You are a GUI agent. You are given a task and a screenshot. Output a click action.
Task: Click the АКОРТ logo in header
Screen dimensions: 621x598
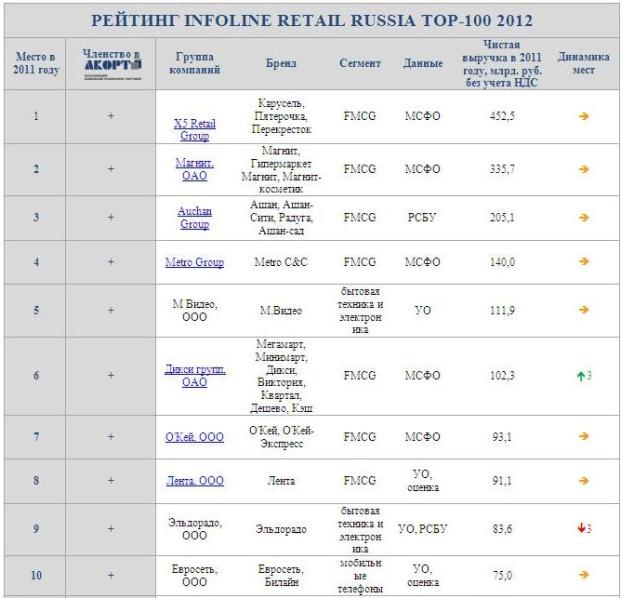pos(113,69)
